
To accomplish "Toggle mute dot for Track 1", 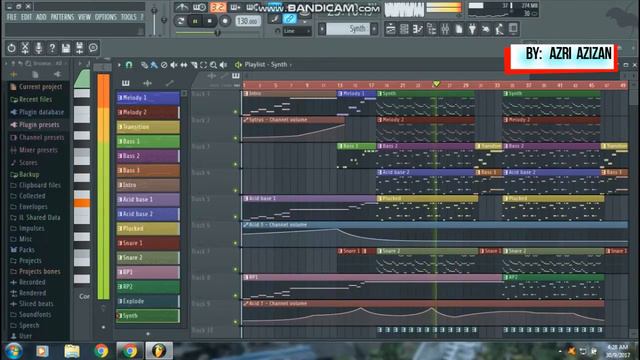I will [x=236, y=111].
